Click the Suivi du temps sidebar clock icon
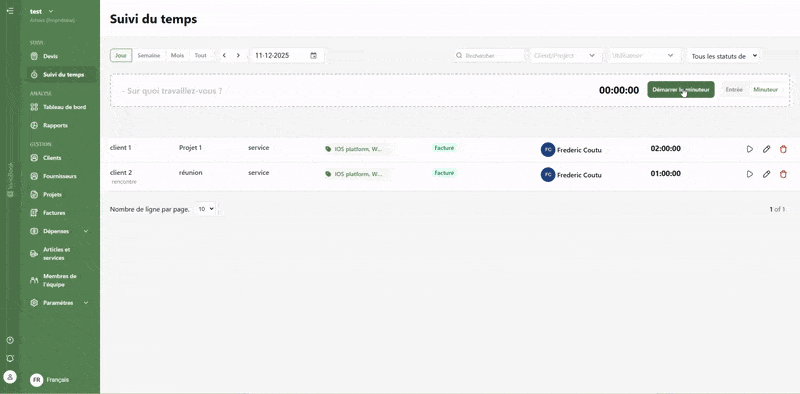The width and height of the screenshot is (800, 394). pyautogui.click(x=34, y=75)
